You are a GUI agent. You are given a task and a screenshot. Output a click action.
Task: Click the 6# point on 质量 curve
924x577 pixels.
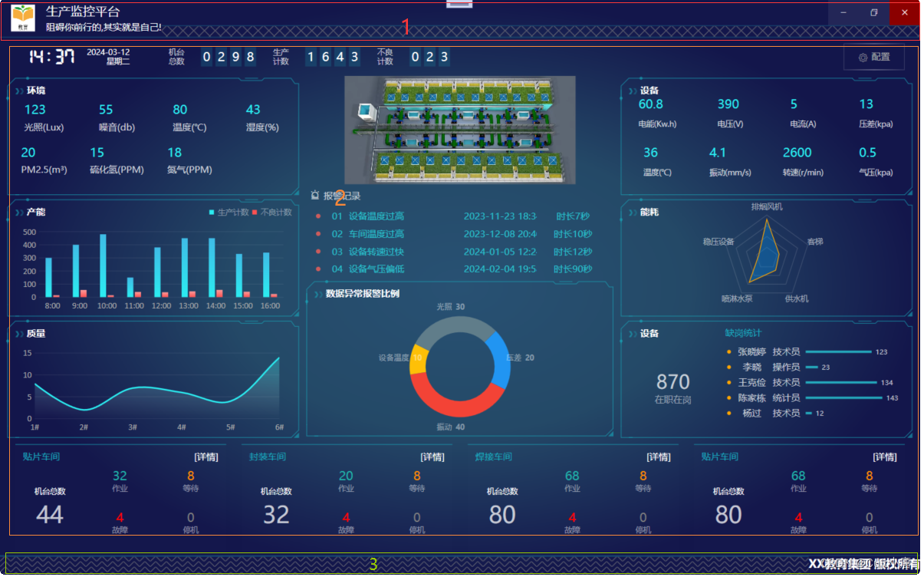tap(279, 358)
